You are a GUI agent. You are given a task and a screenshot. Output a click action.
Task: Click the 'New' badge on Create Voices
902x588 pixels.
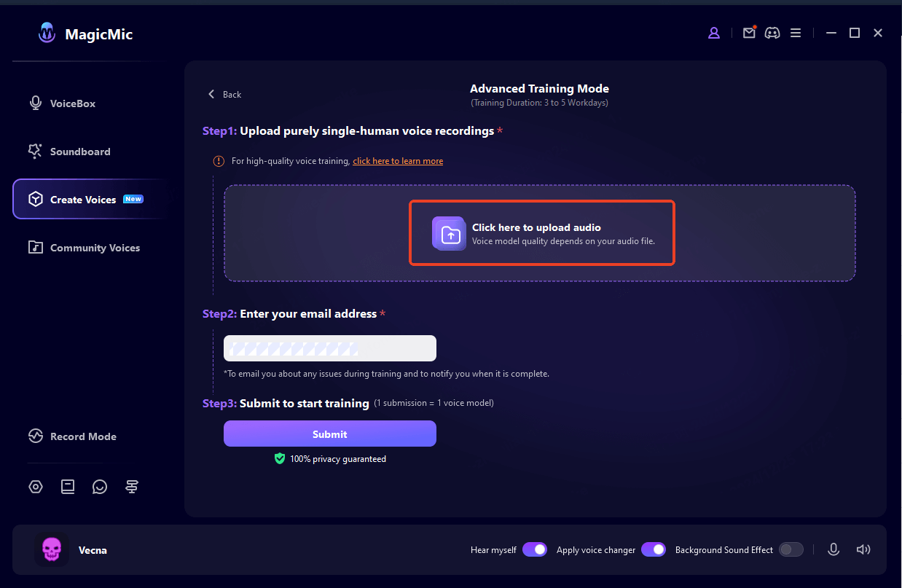coord(133,199)
